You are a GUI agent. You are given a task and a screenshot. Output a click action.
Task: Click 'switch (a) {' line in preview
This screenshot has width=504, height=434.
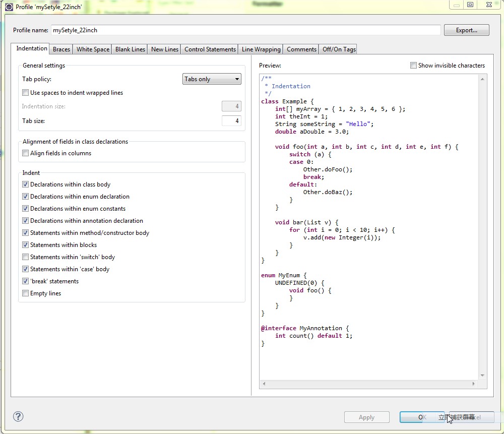310,154
